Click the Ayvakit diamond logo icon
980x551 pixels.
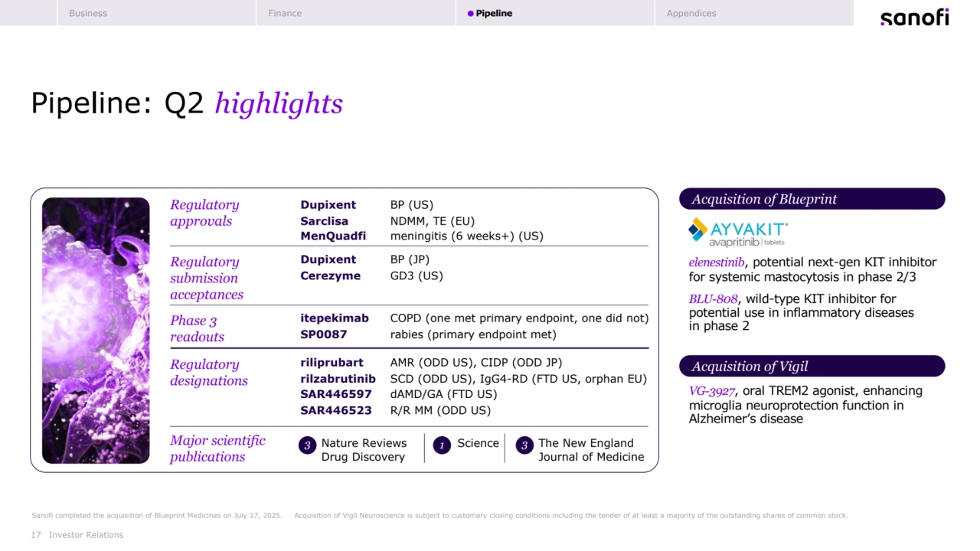698,229
